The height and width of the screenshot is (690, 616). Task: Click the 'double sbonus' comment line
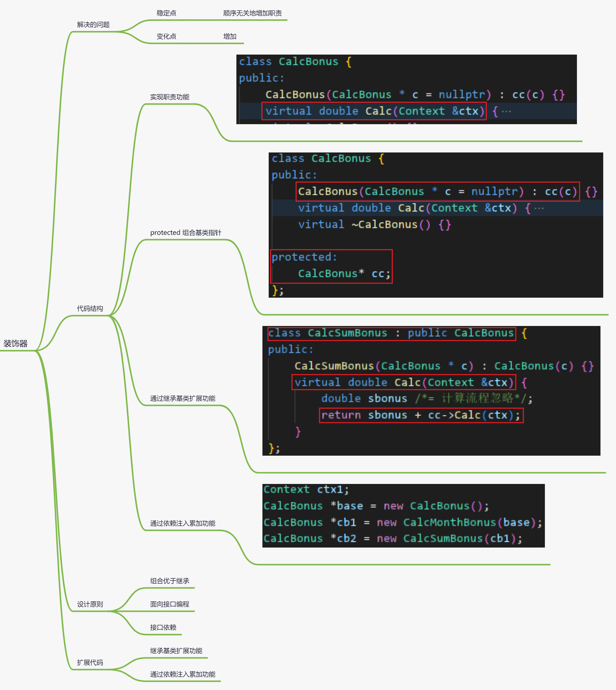point(427,399)
